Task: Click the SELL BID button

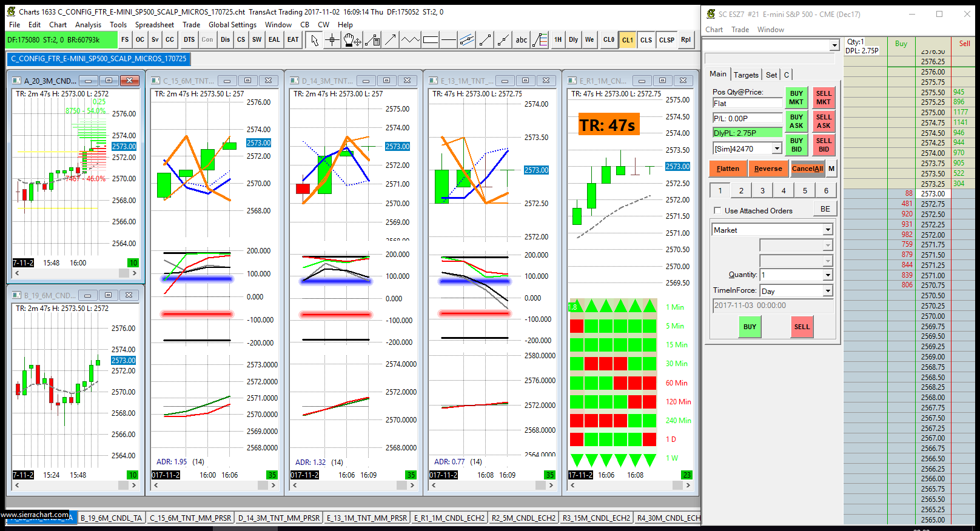Action: coord(824,145)
